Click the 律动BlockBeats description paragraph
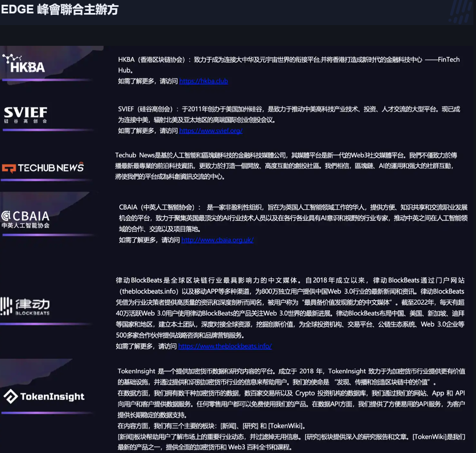This screenshot has width=476, height=453. click(290, 308)
